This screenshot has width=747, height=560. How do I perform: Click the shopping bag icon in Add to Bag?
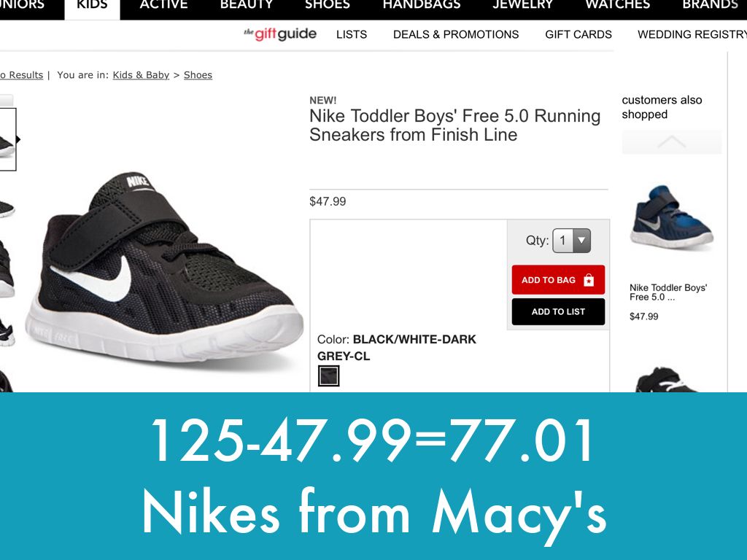(589, 280)
